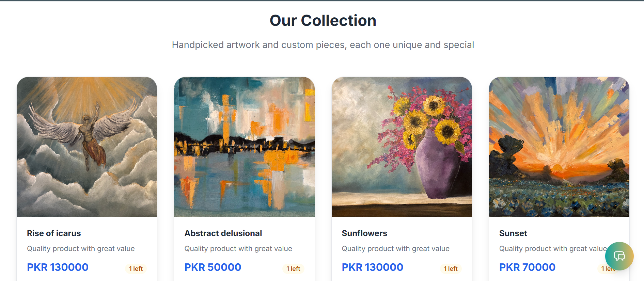Click the Our Collection heading
The width and height of the screenshot is (644, 281).
323,21
